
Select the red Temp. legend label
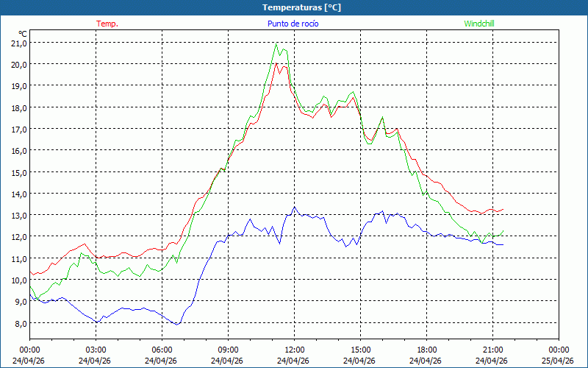point(107,24)
